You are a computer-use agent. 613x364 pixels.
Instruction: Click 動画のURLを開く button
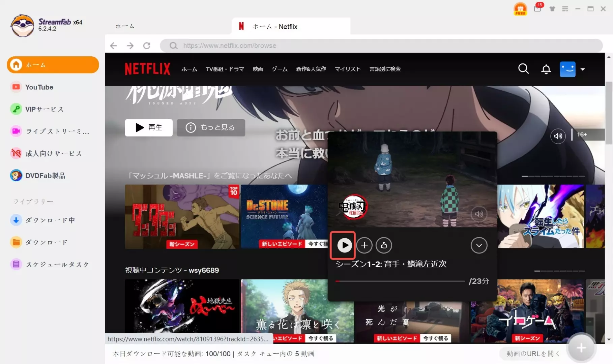coord(533,354)
